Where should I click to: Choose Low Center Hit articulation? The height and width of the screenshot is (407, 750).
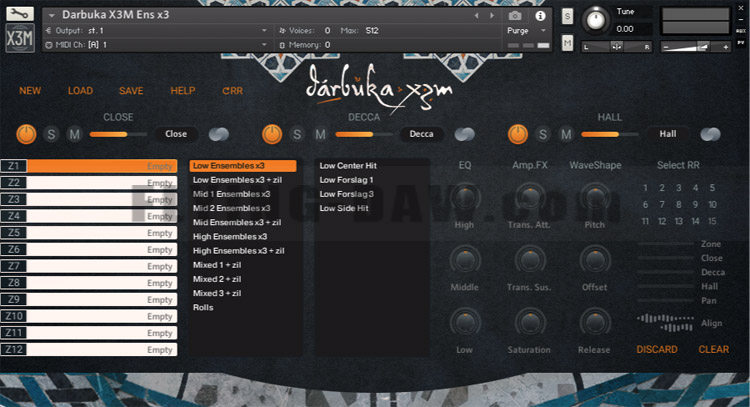[x=348, y=166]
